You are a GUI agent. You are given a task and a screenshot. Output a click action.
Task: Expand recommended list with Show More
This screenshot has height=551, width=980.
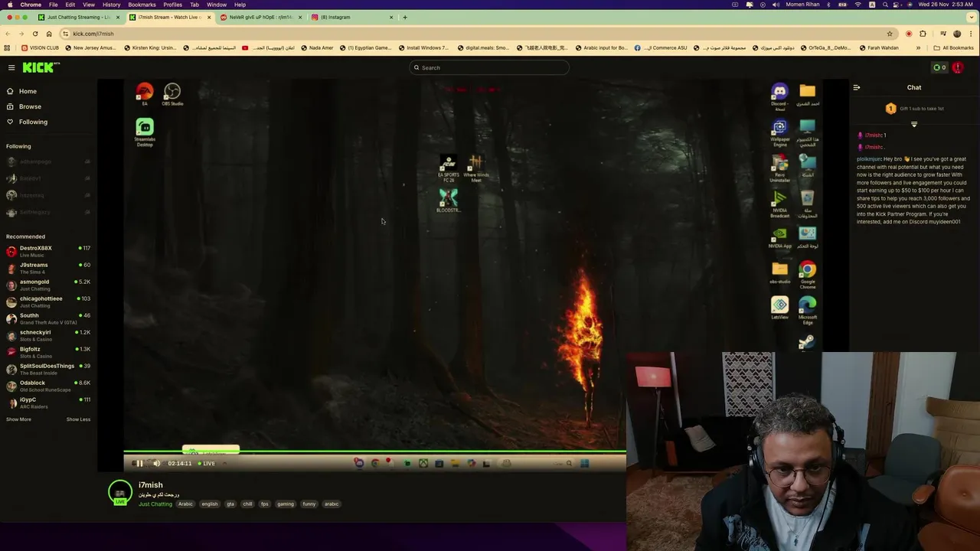coord(18,419)
